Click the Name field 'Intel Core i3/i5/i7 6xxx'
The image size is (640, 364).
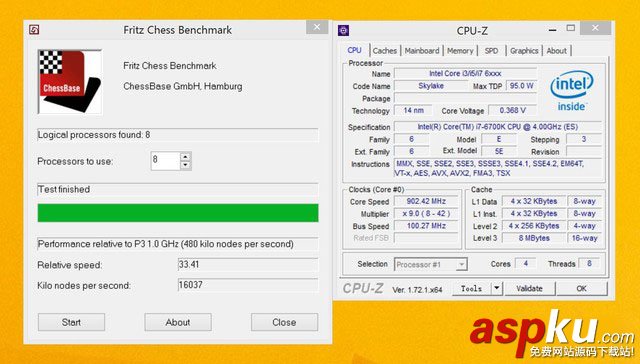tap(465, 73)
